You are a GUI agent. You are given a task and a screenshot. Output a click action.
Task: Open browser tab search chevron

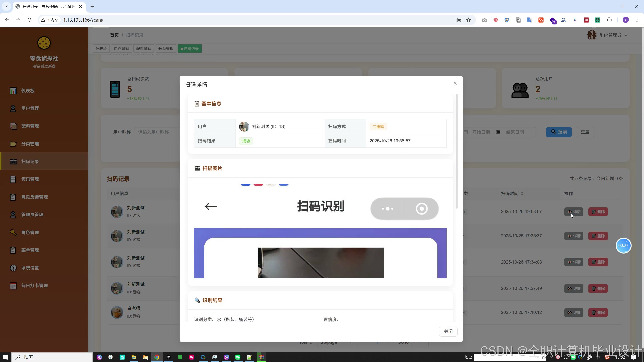click(7, 6)
